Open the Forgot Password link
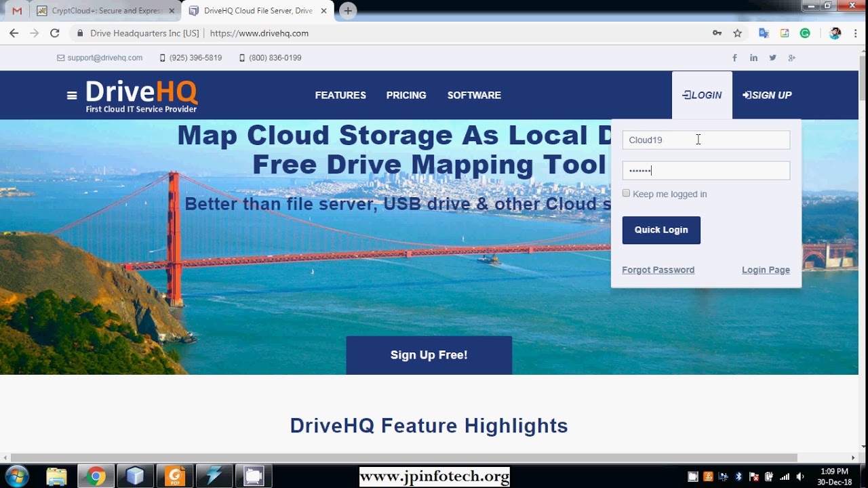Image resolution: width=868 pixels, height=488 pixels. tap(658, 270)
